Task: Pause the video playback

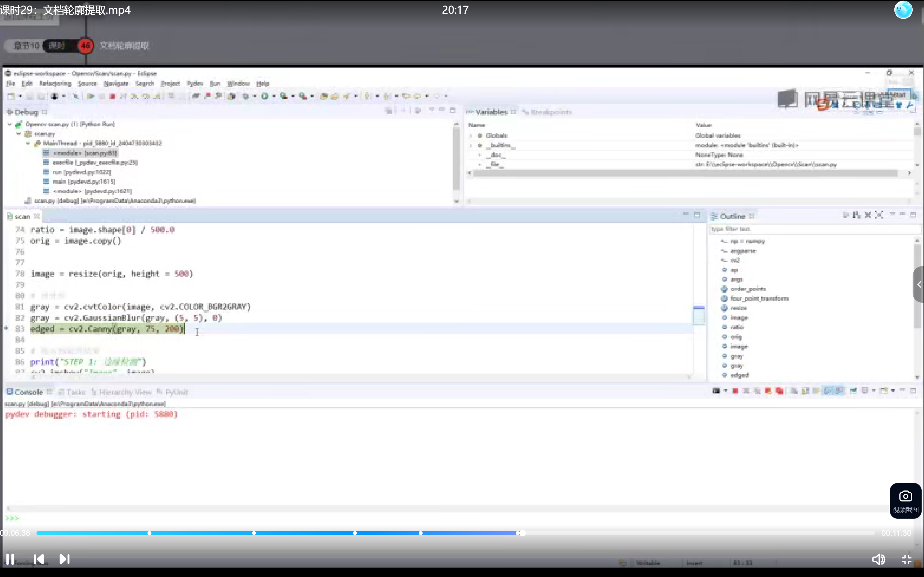Action: coord(10,559)
